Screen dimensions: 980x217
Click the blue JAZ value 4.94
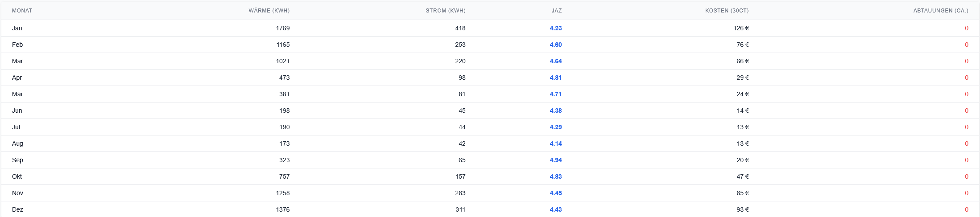click(555, 160)
